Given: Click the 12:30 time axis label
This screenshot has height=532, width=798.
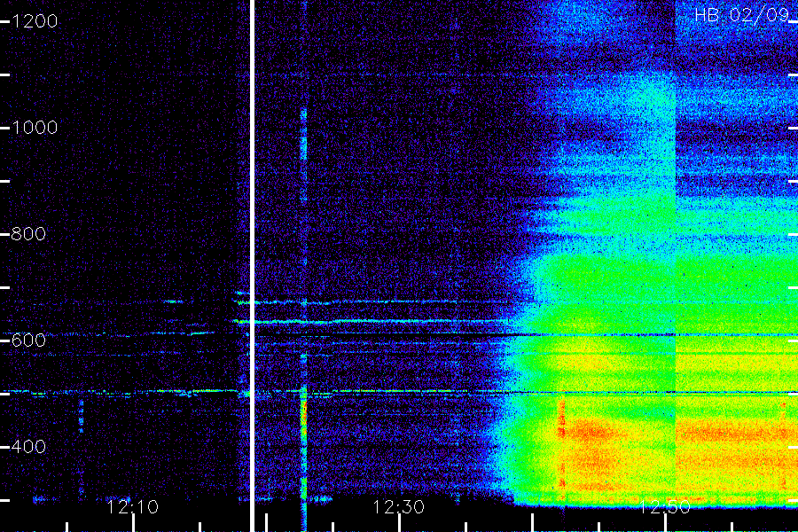Looking at the screenshot, I should 398,507.
